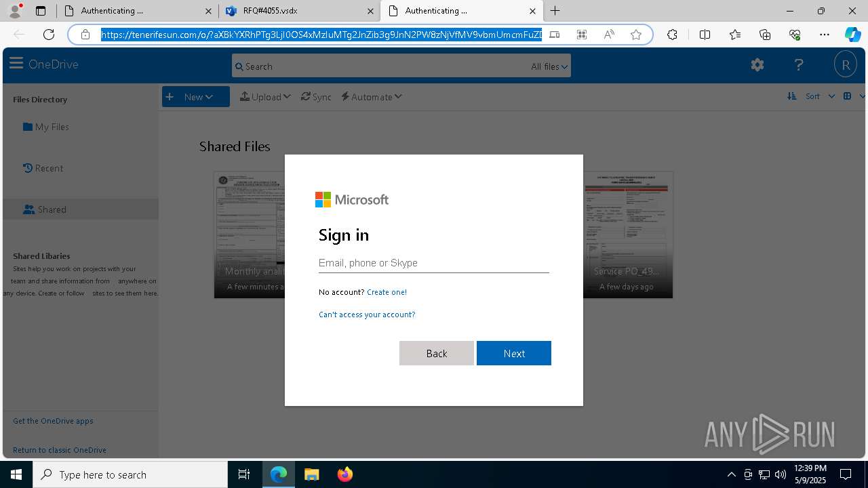Select My Files in Files Directory
The height and width of the screenshot is (488, 868).
(x=46, y=127)
